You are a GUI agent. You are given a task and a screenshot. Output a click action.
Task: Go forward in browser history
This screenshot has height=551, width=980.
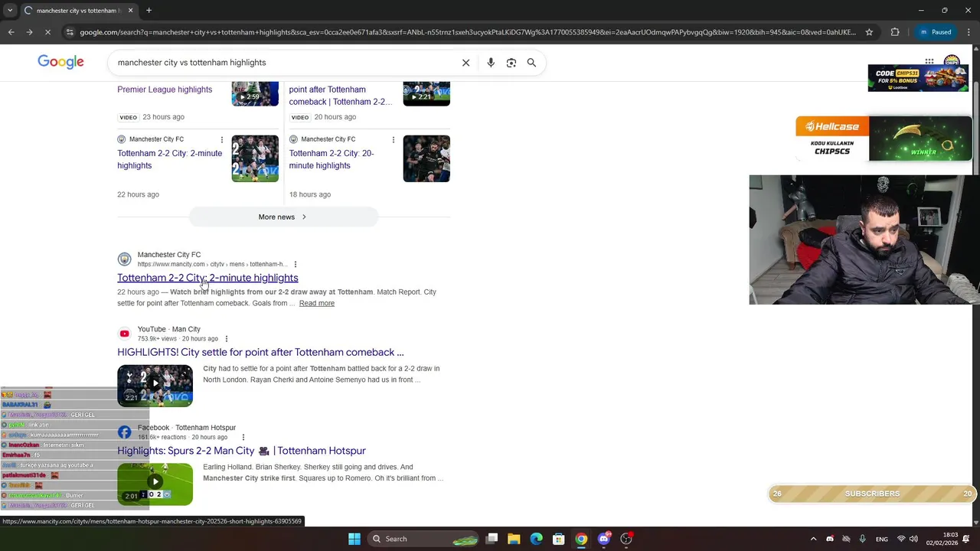click(29, 32)
